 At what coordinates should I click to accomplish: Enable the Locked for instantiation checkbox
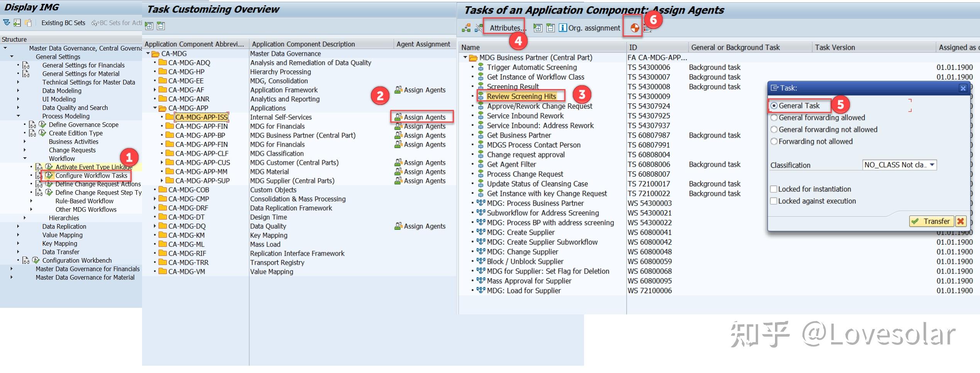(x=774, y=189)
